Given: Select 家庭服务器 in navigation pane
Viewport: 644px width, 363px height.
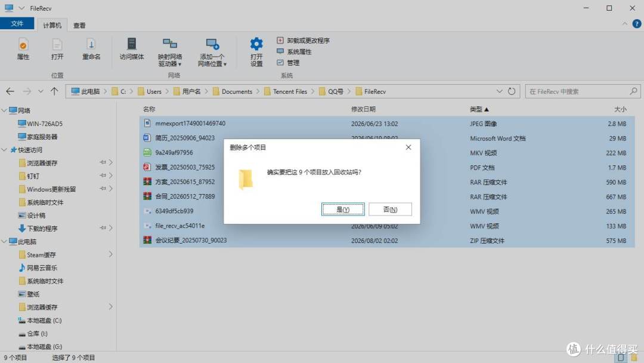Looking at the screenshot, I should click(38, 137).
